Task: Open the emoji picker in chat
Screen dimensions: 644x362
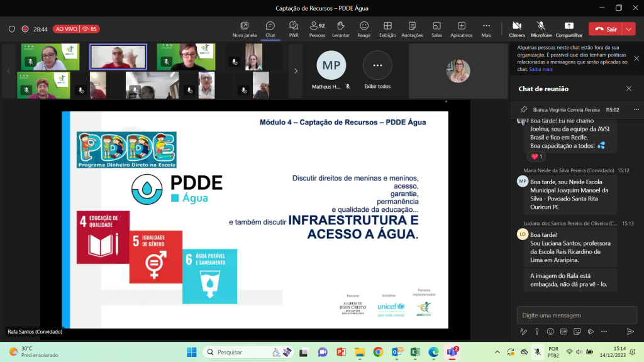Action: pyautogui.click(x=550, y=332)
